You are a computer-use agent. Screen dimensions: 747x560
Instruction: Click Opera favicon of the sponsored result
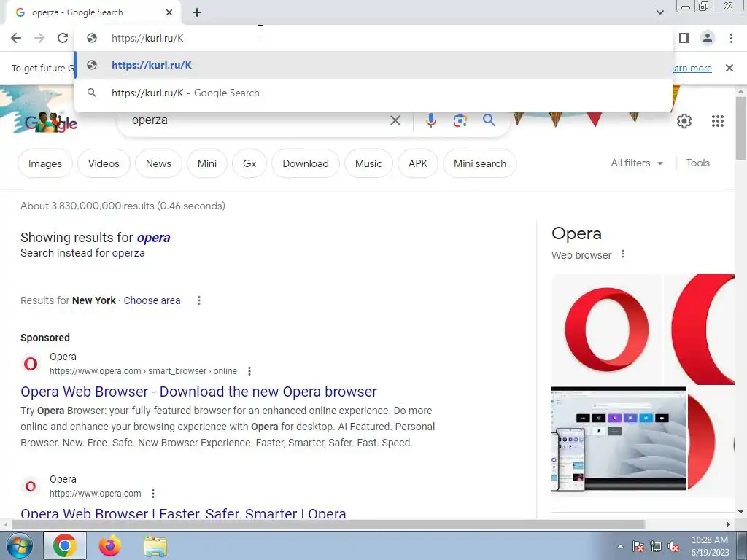(31, 364)
